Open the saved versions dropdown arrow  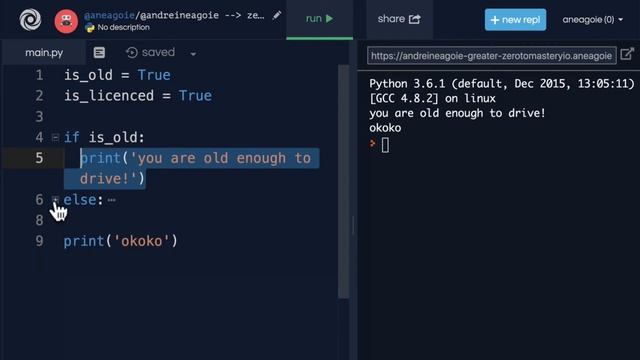[x=193, y=54]
